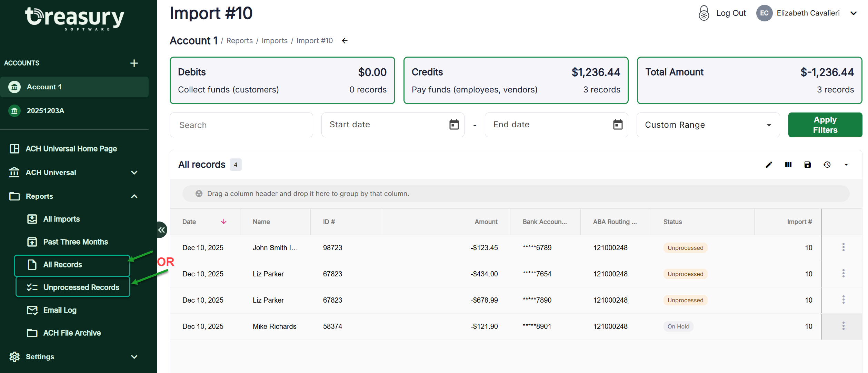Click into the Search field
Screen dimensions: 868x373
pos(241,125)
